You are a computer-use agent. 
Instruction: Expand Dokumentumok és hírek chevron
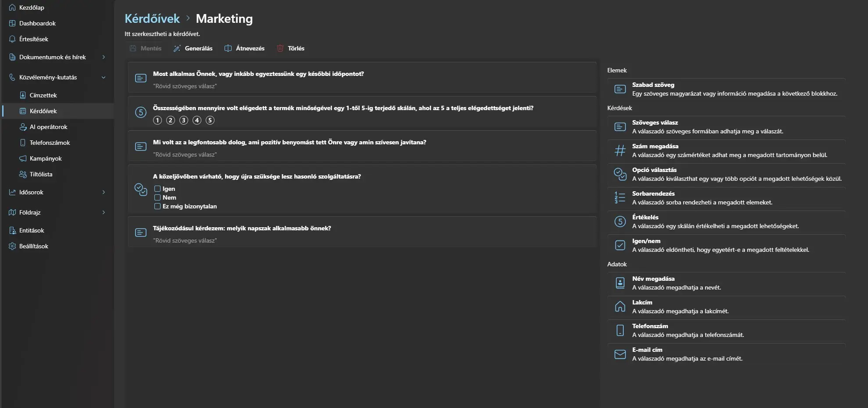coord(104,57)
